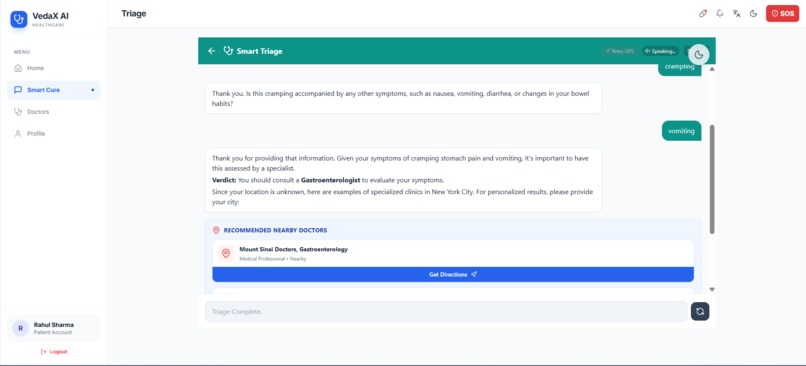This screenshot has height=366, width=806.
Task: Click the Gastroenterologist verdict text
Action: 330,180
